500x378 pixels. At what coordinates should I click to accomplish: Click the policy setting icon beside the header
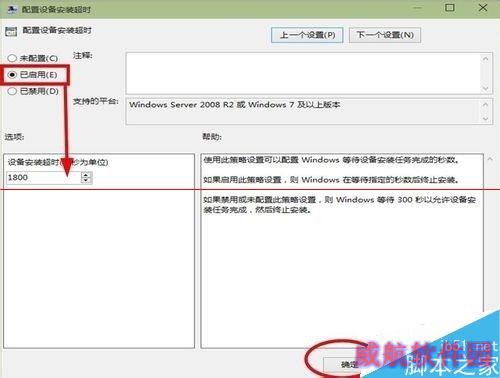coord(11,32)
